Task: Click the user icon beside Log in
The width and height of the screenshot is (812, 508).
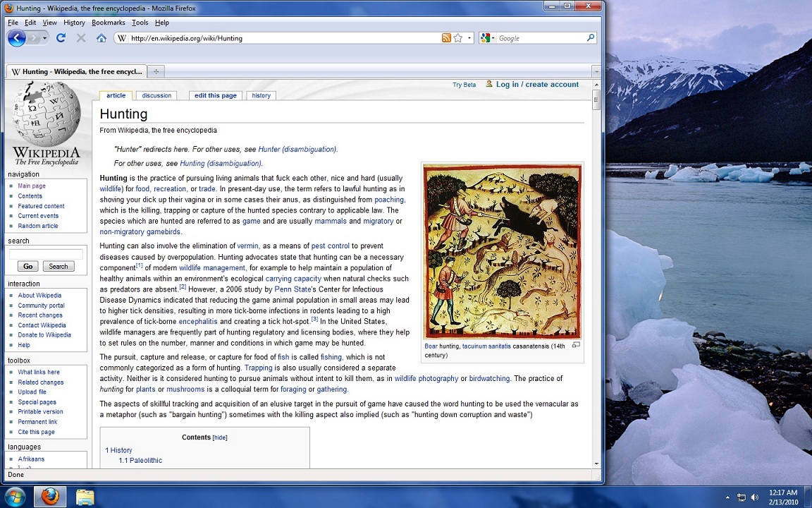Action: point(489,83)
